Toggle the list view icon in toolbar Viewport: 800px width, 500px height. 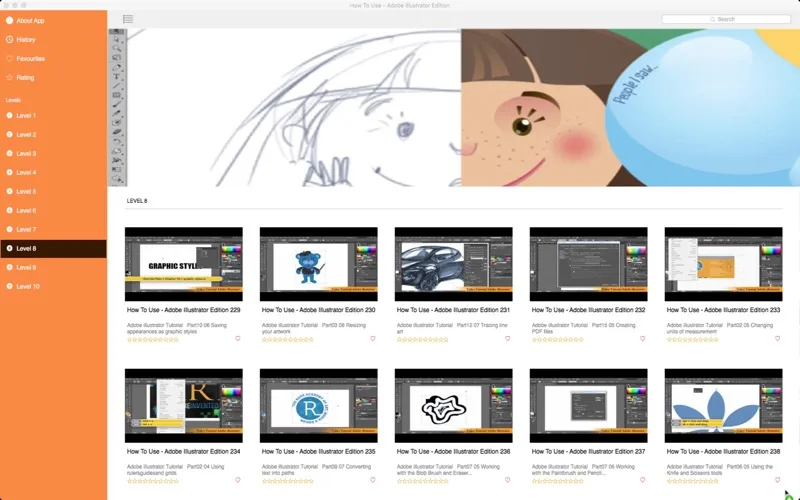tap(128, 19)
